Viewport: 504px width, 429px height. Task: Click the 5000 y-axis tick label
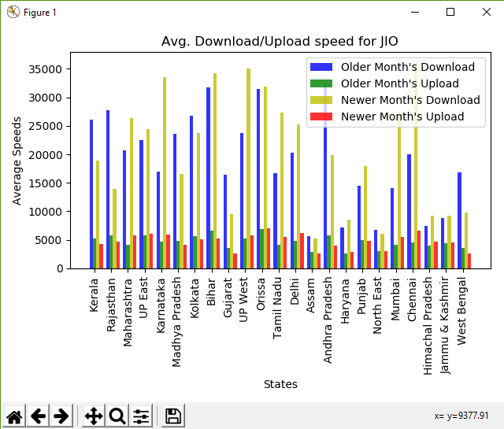click(49, 240)
